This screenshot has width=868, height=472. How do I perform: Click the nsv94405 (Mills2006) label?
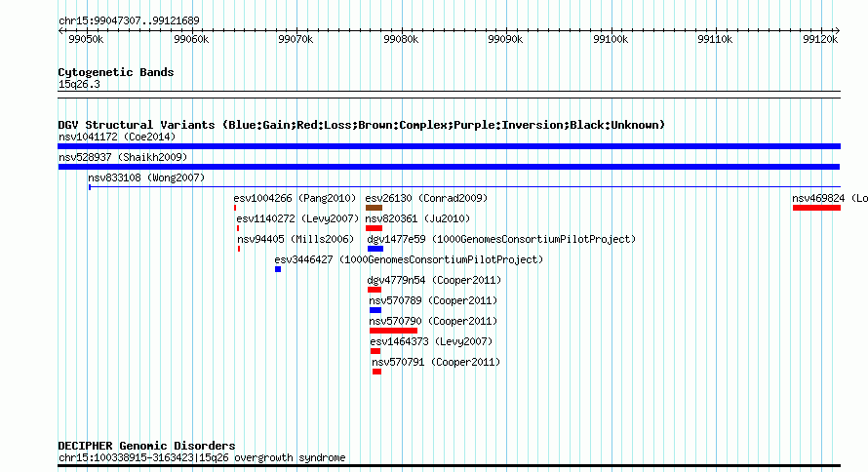[296, 239]
